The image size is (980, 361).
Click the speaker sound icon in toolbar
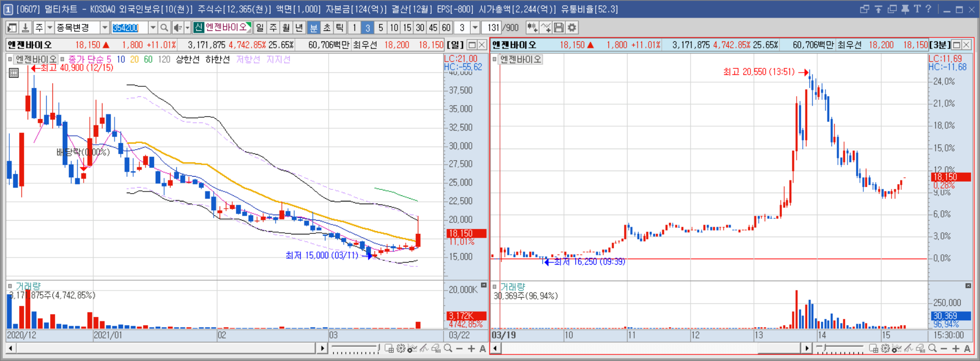[177, 28]
